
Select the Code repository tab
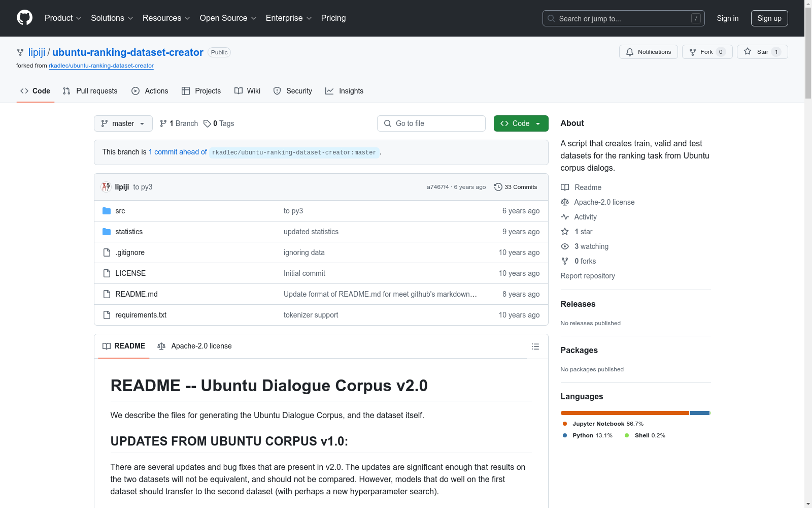tap(36, 91)
